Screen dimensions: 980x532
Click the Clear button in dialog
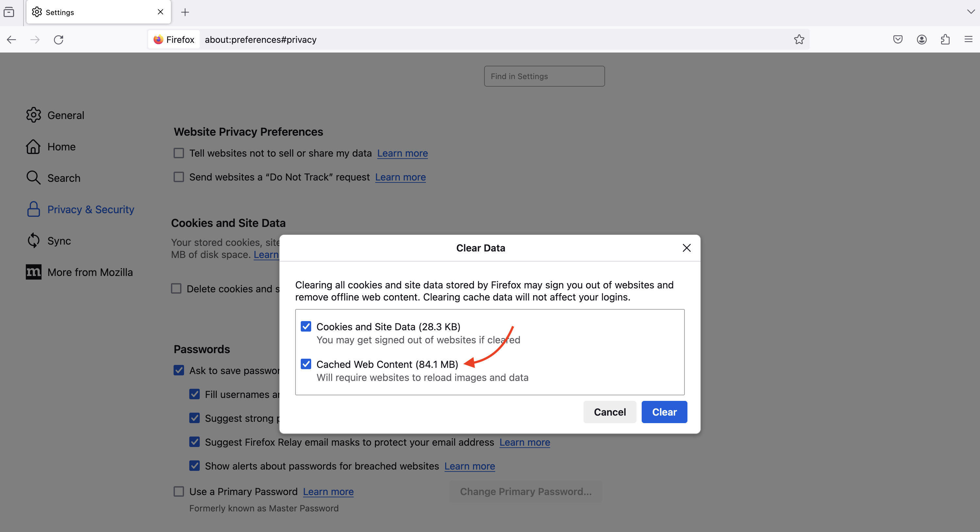click(664, 412)
